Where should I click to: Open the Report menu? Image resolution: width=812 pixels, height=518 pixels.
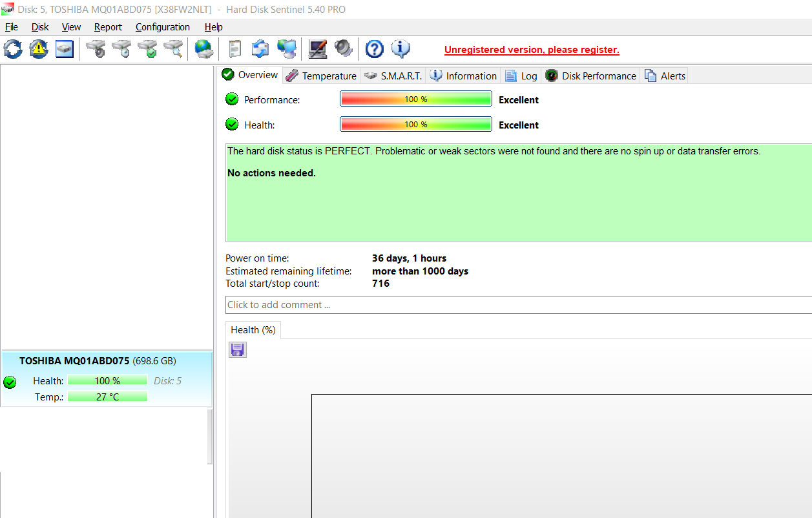pyautogui.click(x=108, y=27)
